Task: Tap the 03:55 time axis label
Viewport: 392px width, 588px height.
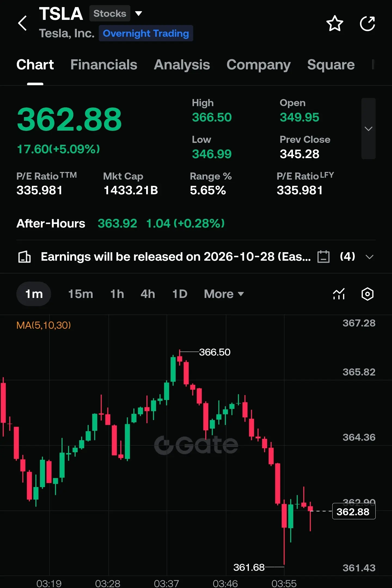Action: 284,583
